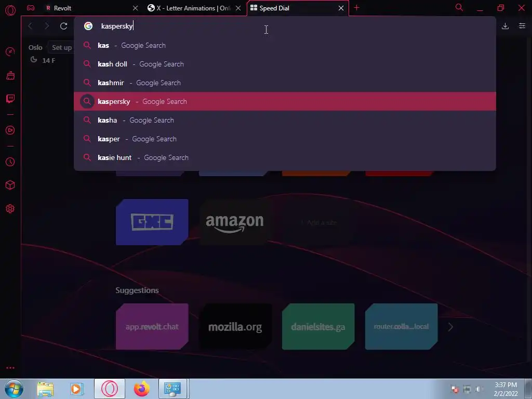Open danielsites.ga suggestion tile
This screenshot has width=532, height=399.
tap(318, 327)
